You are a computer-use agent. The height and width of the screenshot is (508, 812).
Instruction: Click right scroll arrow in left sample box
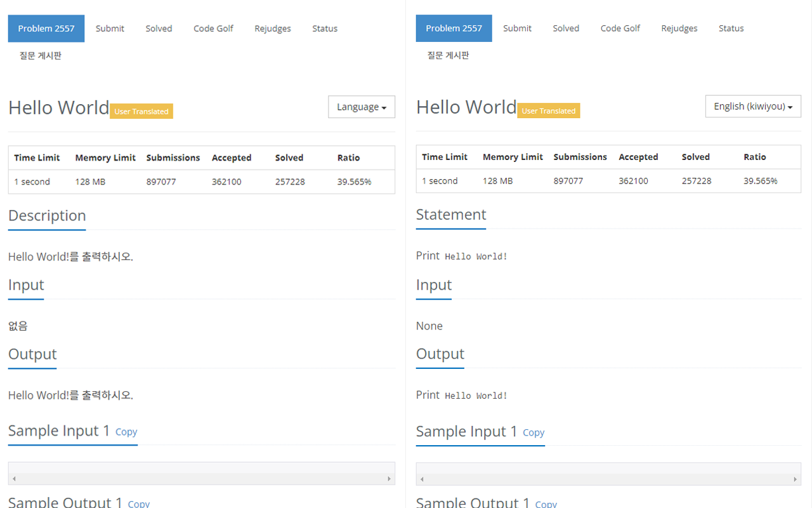coord(389,479)
